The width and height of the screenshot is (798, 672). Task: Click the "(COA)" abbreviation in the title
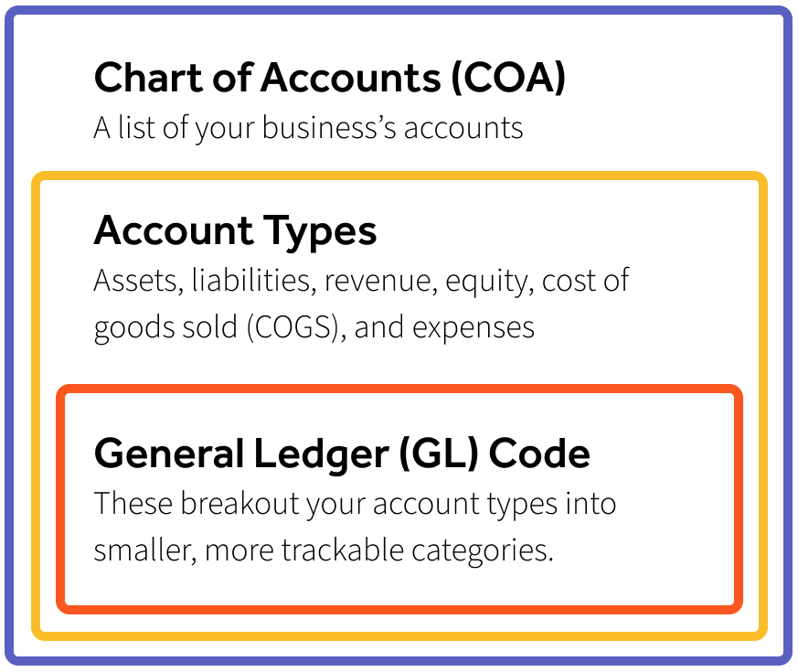click(506, 79)
